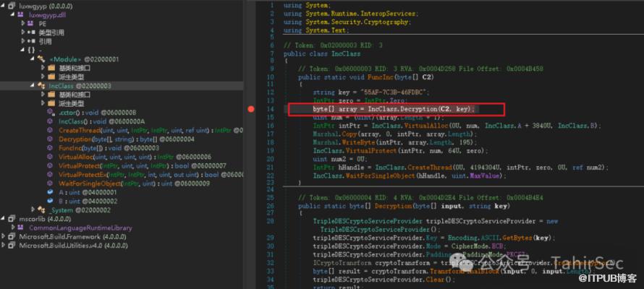Click the Decryption method icon in tree

[50, 139]
